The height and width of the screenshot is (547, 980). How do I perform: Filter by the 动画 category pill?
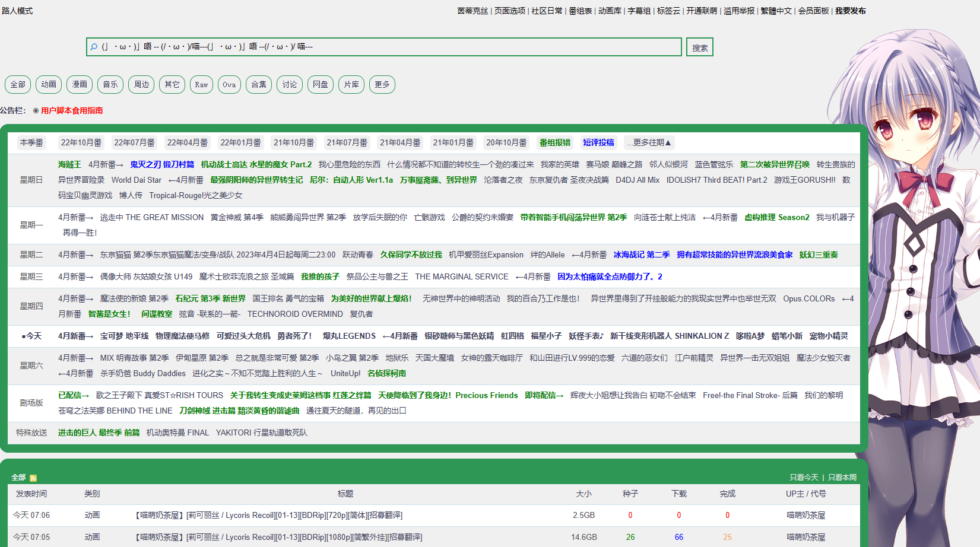coord(49,85)
